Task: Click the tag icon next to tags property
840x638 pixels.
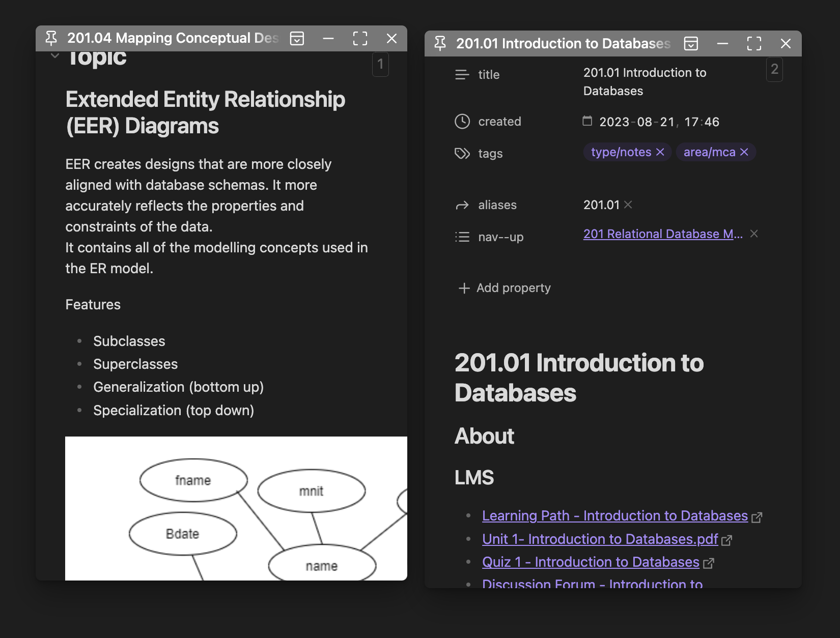Action: 462,153
